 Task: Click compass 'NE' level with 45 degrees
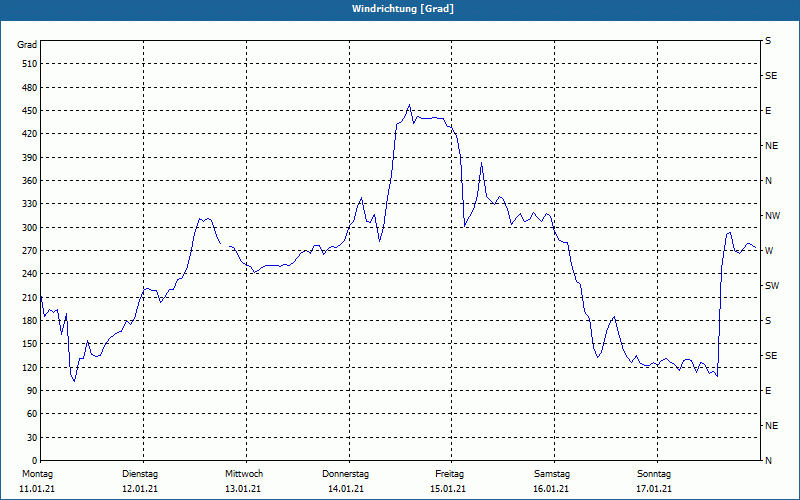[x=771, y=426]
